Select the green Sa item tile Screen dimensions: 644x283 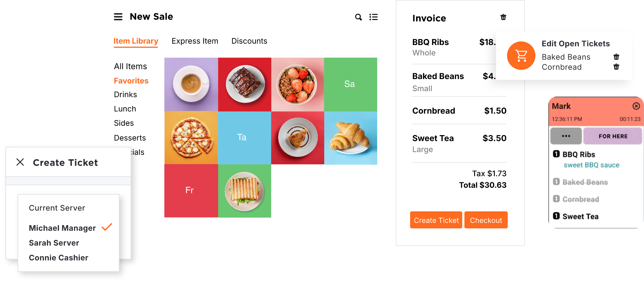tap(350, 84)
